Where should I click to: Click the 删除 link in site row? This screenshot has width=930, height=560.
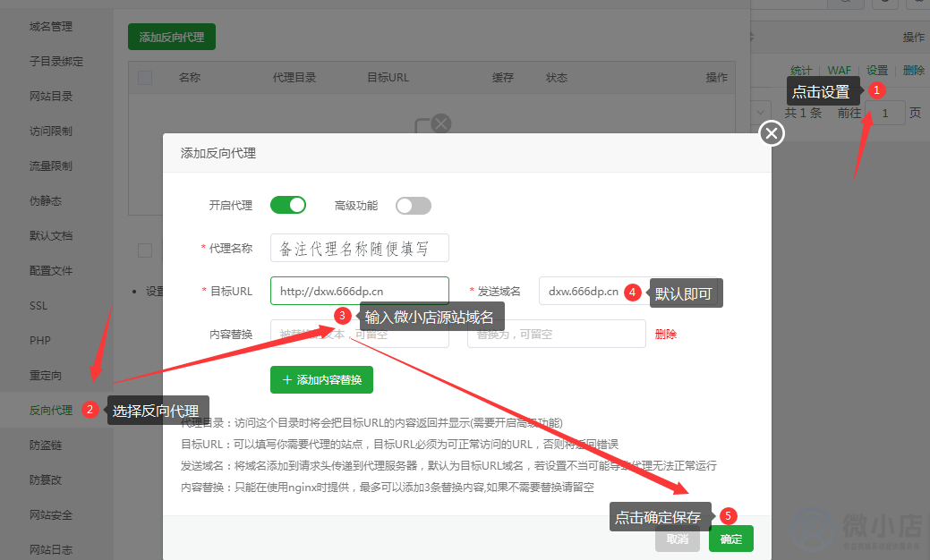pos(913,71)
